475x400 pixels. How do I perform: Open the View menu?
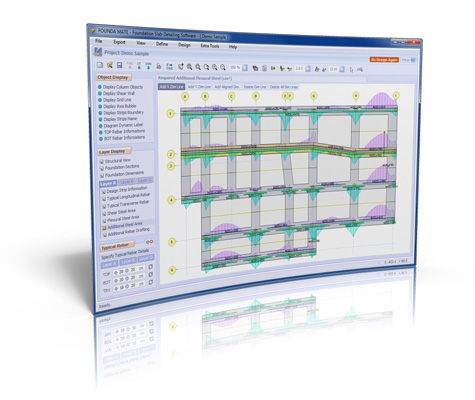pyautogui.click(x=141, y=43)
